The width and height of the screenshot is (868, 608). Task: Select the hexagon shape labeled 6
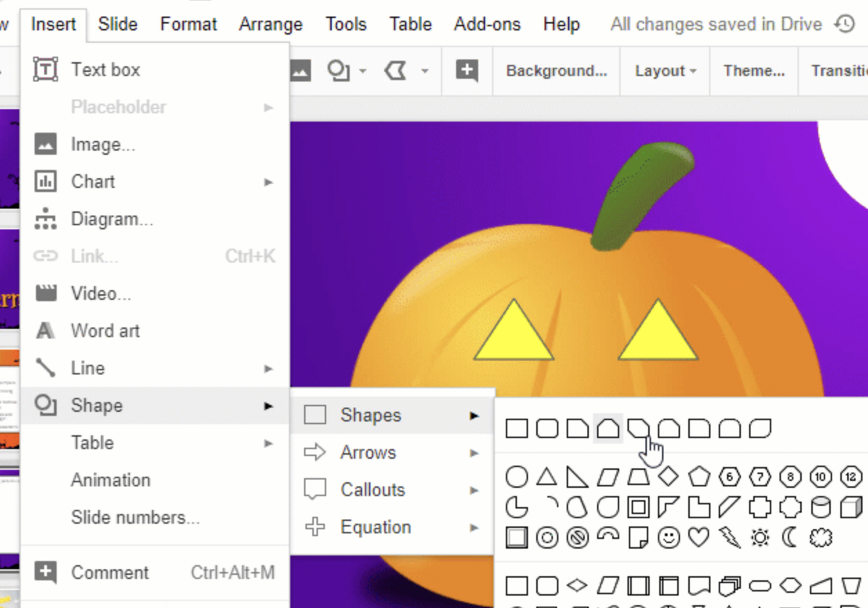coord(730,477)
